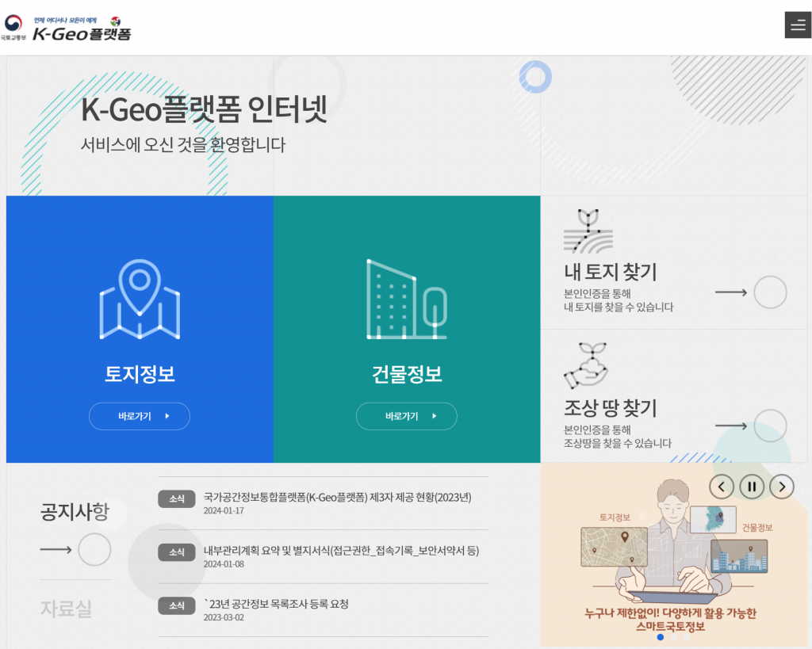Click the 토지정보 map pin icon
The image size is (812, 649).
pos(140,299)
